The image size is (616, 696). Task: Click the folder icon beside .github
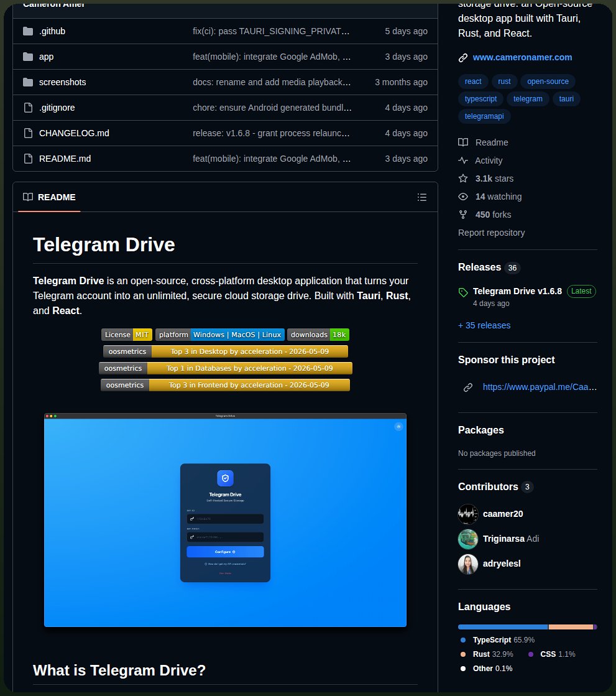pyautogui.click(x=28, y=31)
